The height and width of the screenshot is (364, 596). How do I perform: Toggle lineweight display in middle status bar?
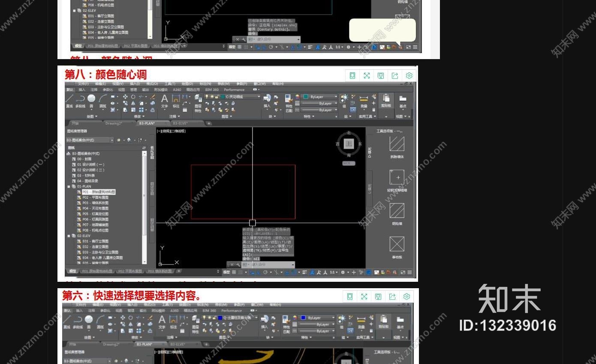[x=304, y=272]
